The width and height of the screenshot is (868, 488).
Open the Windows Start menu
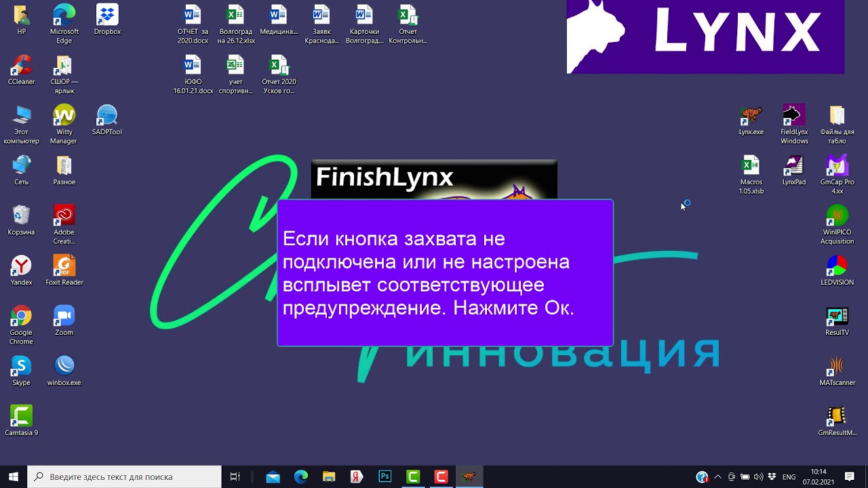(x=14, y=476)
